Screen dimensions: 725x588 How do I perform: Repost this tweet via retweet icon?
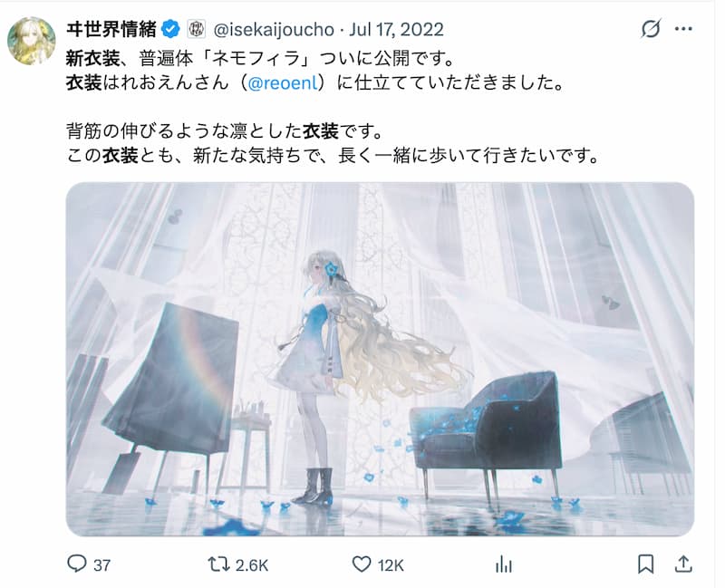tap(218, 564)
